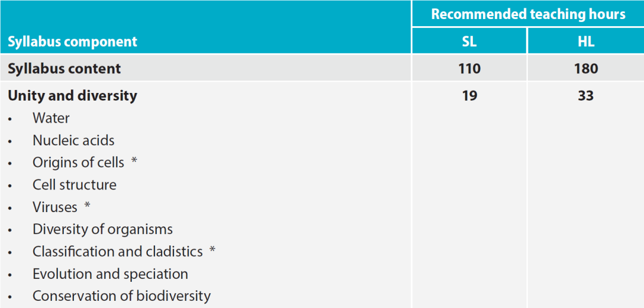The width and height of the screenshot is (644, 308).
Task: Select the Syllabus content row label
Action: click(64, 69)
